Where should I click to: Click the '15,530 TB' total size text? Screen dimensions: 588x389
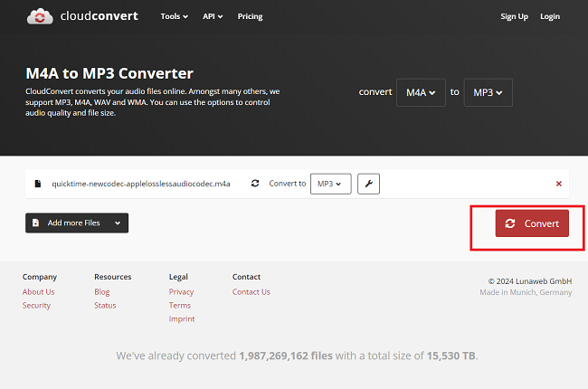pyautogui.click(x=450, y=356)
